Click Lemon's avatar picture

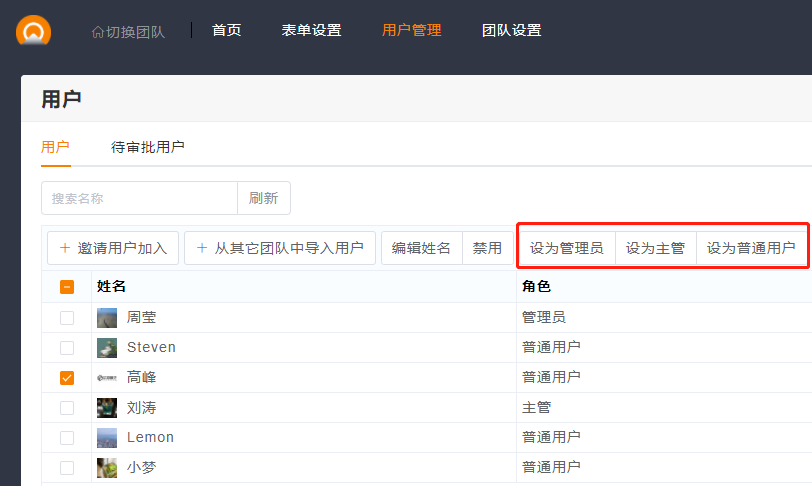[107, 438]
